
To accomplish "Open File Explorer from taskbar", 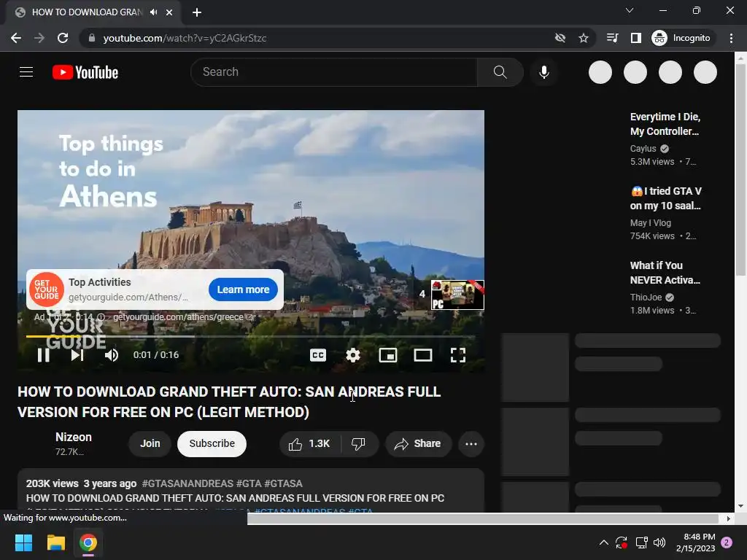I will pyautogui.click(x=55, y=542).
